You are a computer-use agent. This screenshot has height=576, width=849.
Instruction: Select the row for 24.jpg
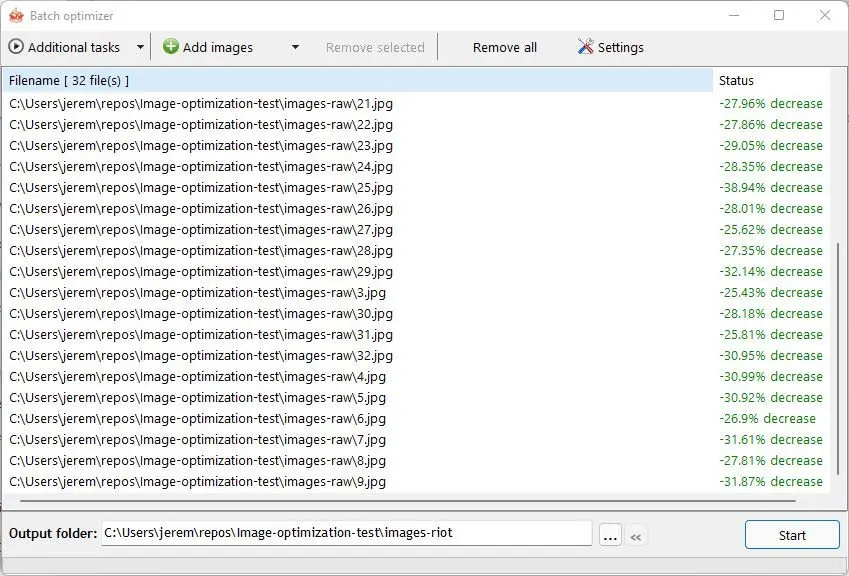(x=415, y=167)
